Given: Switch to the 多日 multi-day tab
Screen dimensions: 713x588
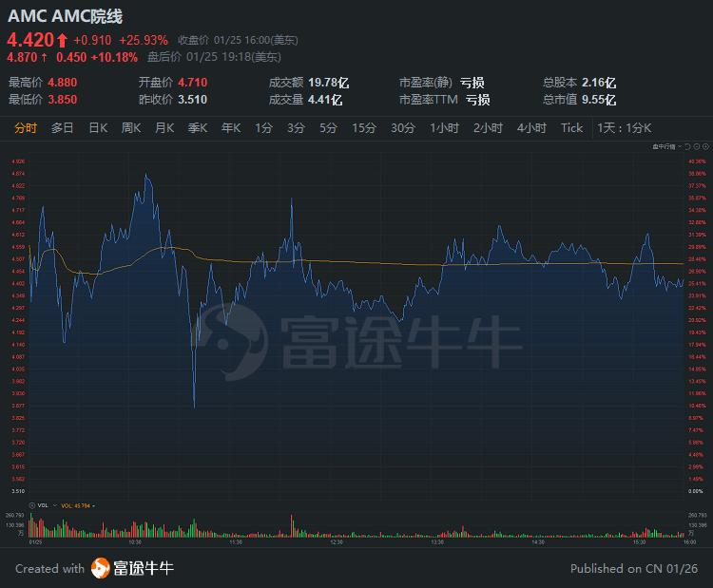Looking at the screenshot, I should pyautogui.click(x=63, y=128).
